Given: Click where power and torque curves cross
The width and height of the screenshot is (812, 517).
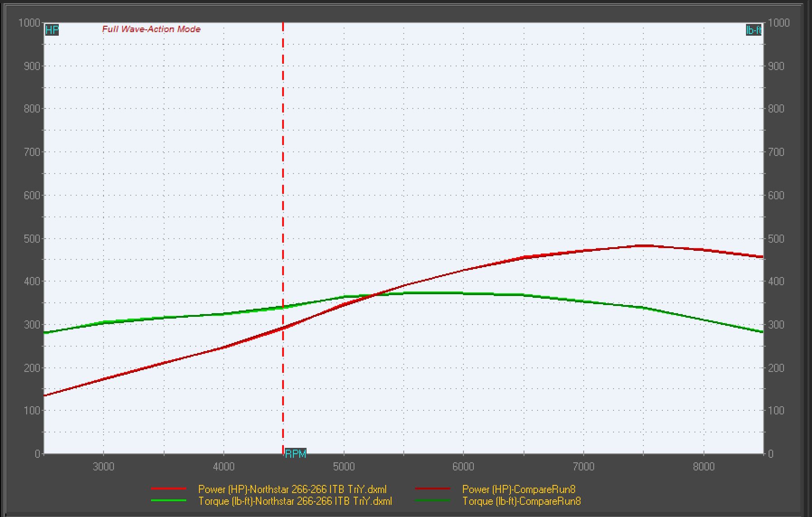Looking at the screenshot, I should pos(375,296).
